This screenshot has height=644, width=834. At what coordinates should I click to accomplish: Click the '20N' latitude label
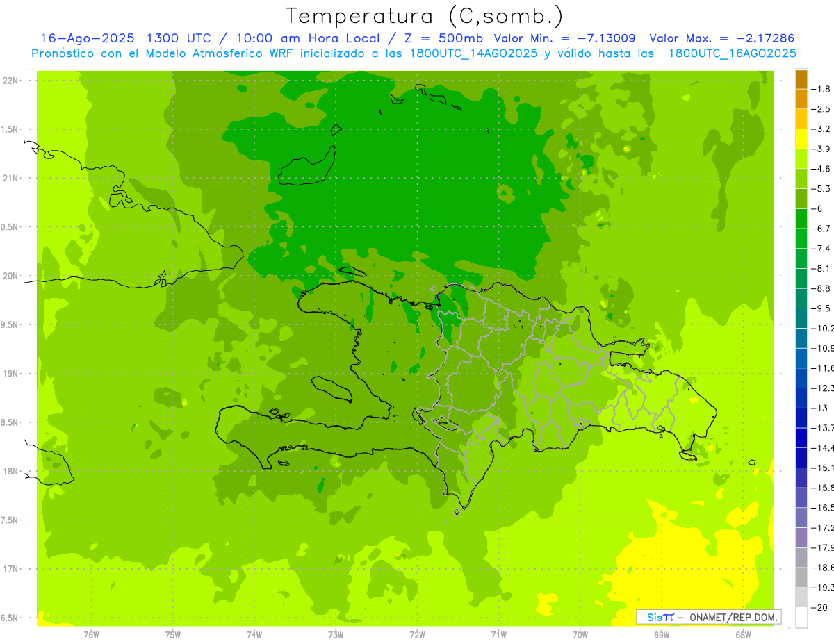10,276
